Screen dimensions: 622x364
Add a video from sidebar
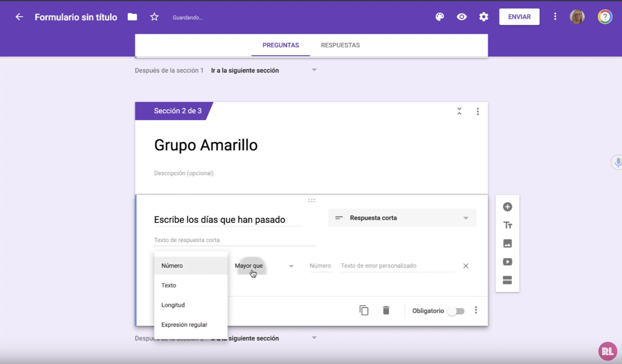coord(507,262)
